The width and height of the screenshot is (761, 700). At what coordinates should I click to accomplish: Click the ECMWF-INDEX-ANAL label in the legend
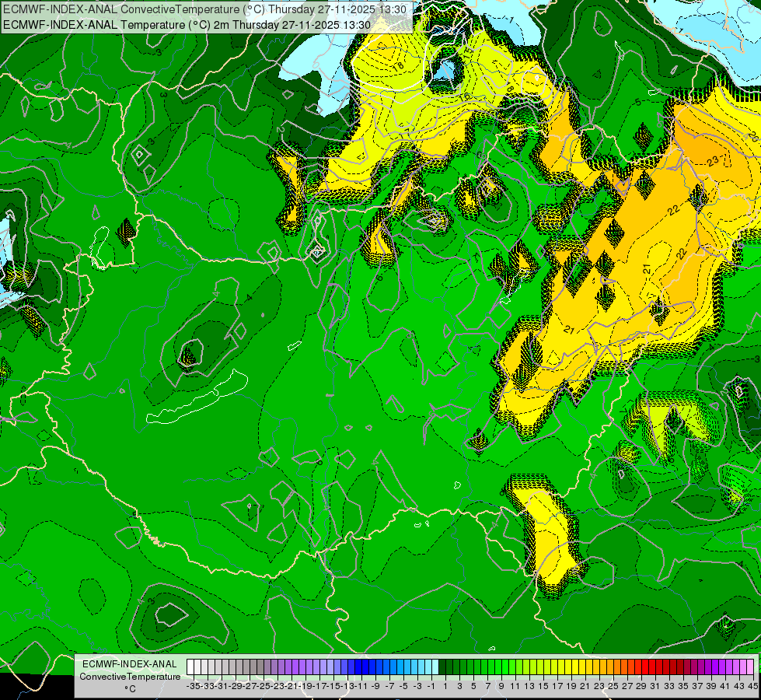[130, 664]
